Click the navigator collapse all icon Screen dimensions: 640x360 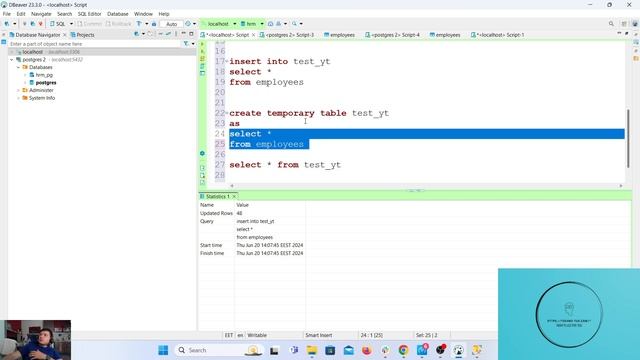[x=160, y=34]
